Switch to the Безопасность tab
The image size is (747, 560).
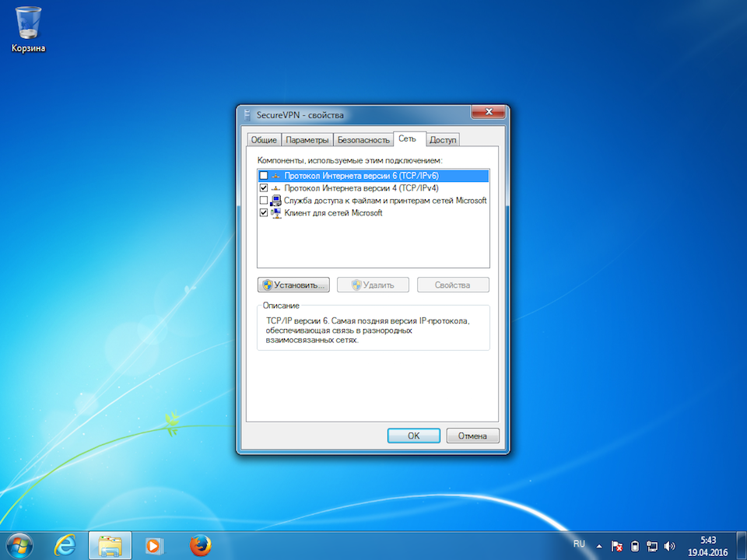point(363,140)
